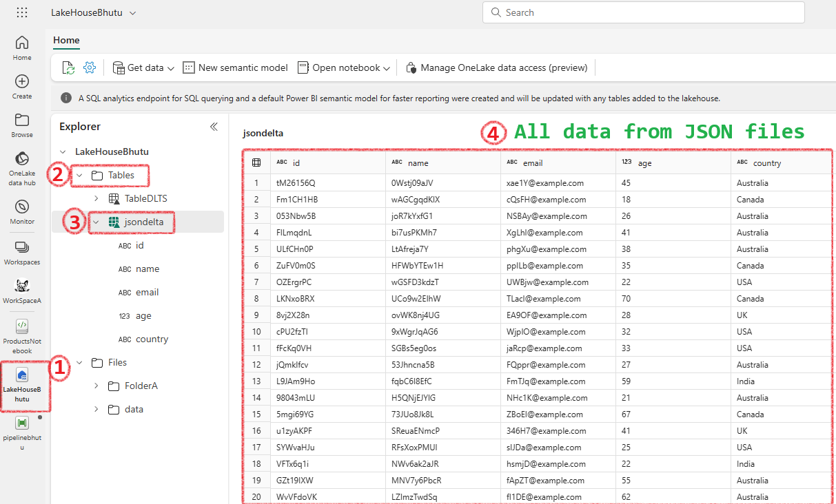
Task: Select cell TLacl@example.com
Action: click(558, 299)
